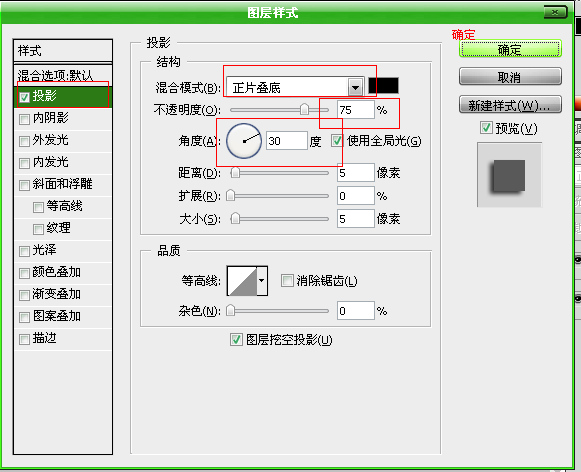Click the contour curve thumbnail

click(x=242, y=281)
